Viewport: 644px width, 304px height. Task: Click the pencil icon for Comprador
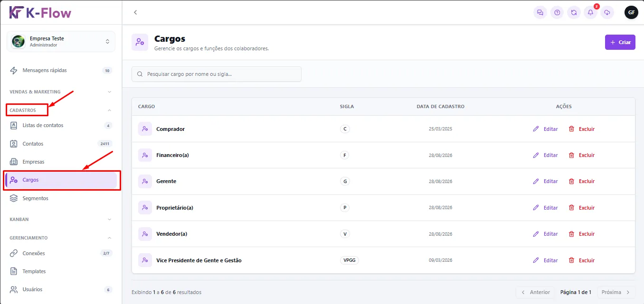[536, 129]
